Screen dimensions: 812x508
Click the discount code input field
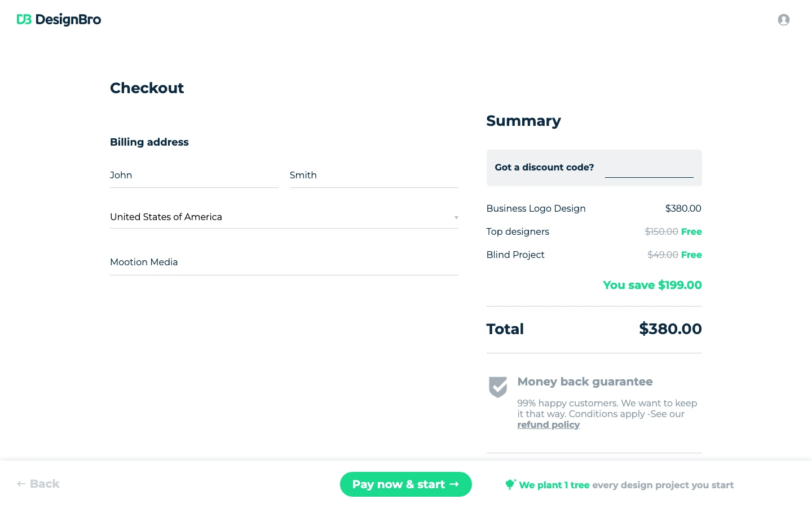click(x=648, y=169)
